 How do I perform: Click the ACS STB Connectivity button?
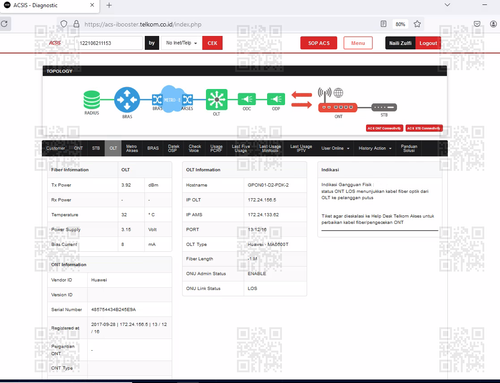[424, 128]
